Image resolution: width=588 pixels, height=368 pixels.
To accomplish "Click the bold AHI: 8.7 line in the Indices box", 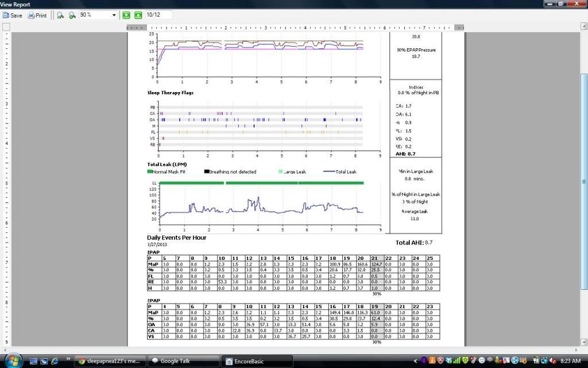I will pyautogui.click(x=405, y=154).
